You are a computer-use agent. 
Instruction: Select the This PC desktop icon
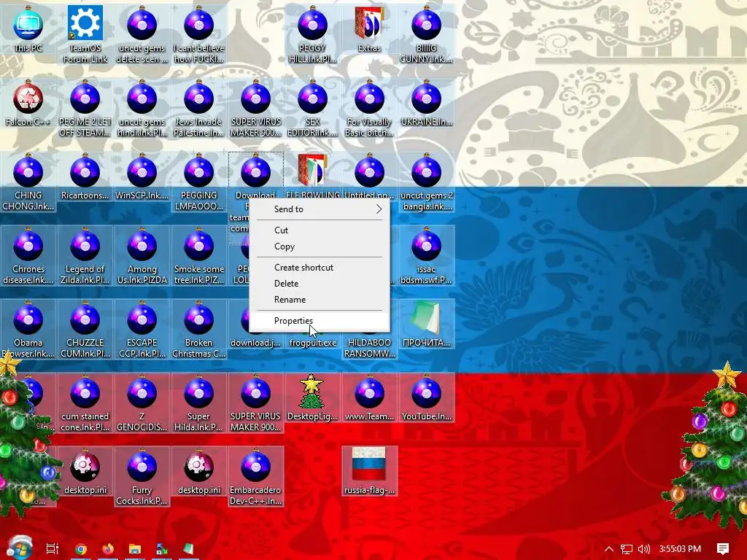tap(28, 29)
